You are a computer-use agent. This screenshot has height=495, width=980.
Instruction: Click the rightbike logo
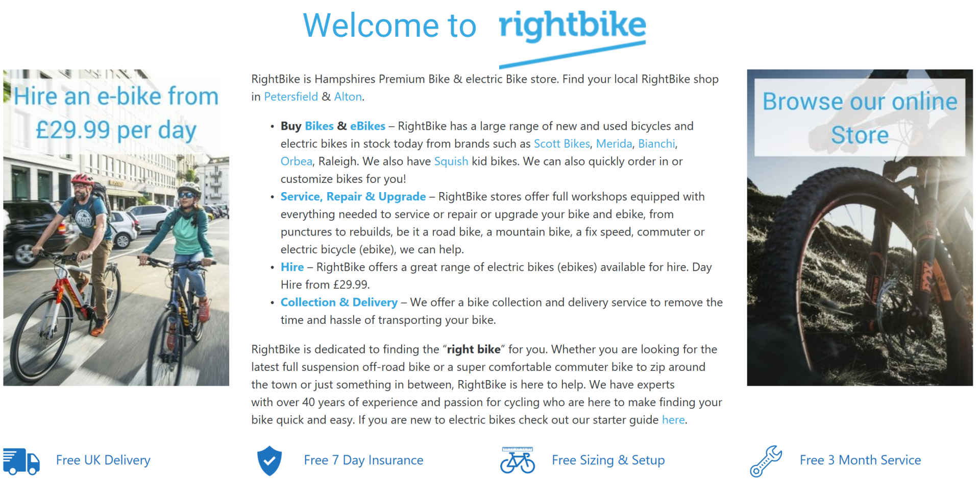[x=572, y=36]
